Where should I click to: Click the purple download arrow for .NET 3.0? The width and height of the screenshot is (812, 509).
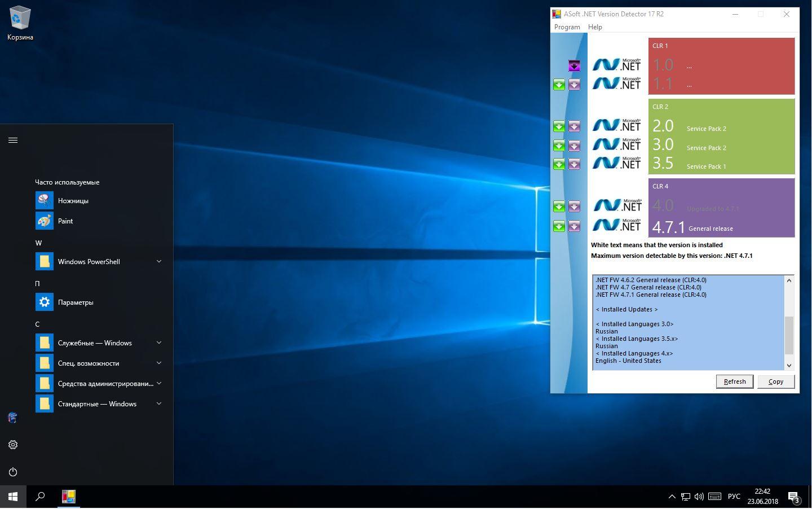click(574, 146)
